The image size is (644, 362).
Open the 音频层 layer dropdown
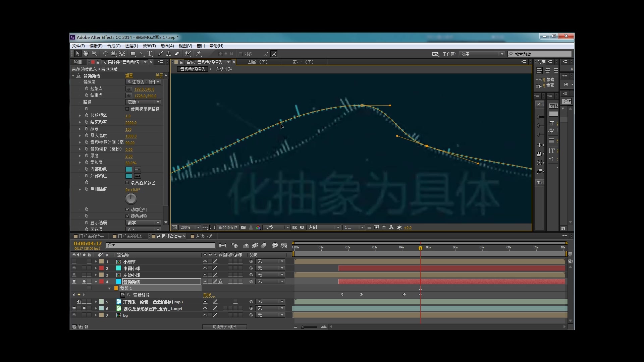(x=144, y=82)
